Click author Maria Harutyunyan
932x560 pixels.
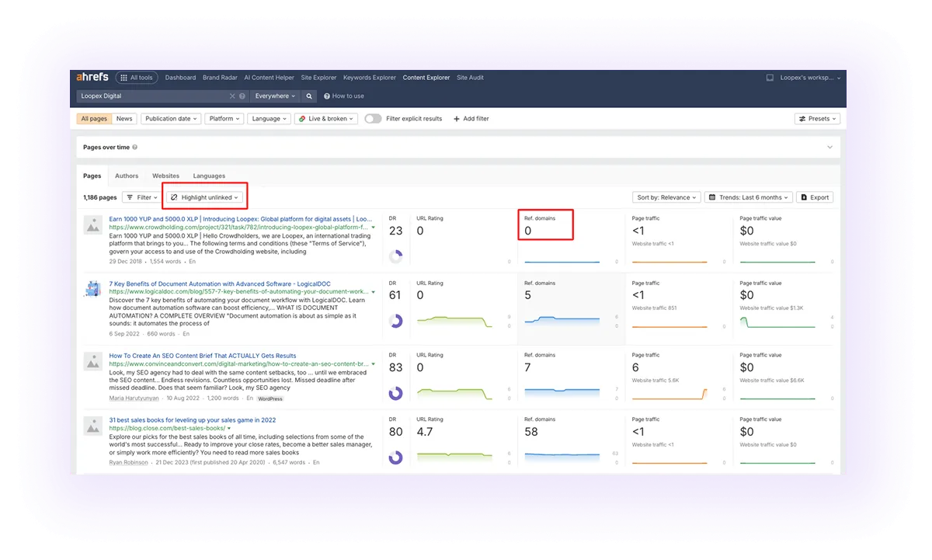click(134, 398)
